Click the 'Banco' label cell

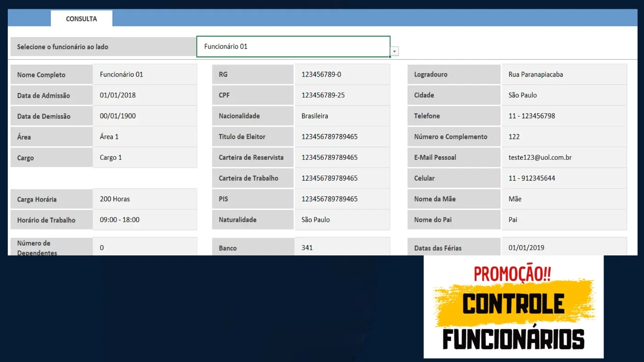point(253,247)
